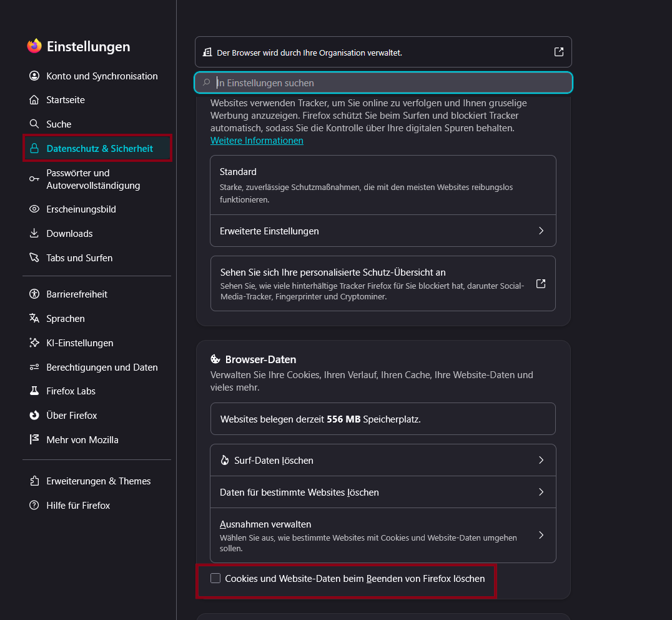This screenshot has height=620, width=672.
Task: Click the Über Firefox label
Action: pos(72,415)
